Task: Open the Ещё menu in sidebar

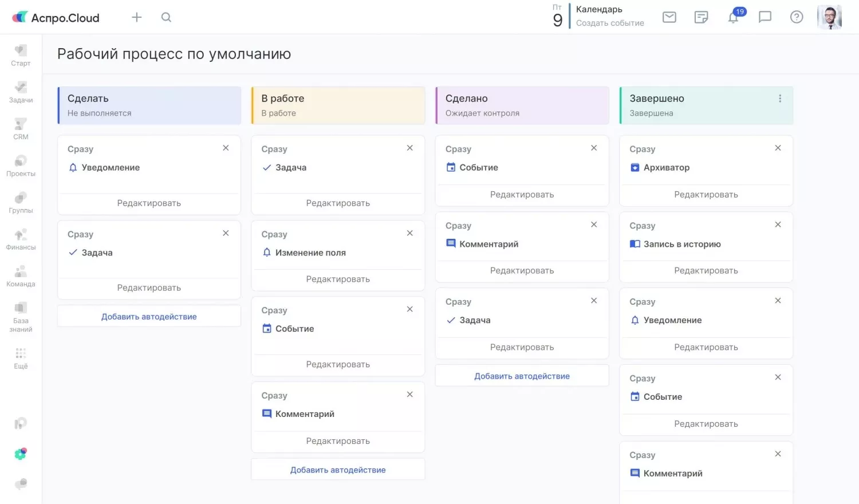Action: point(21,358)
